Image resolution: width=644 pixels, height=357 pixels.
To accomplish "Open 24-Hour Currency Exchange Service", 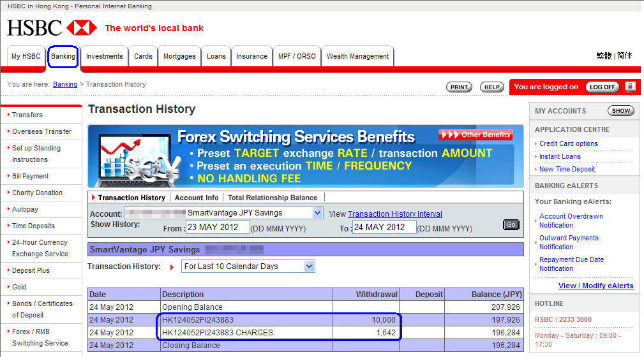I will click(x=40, y=248).
